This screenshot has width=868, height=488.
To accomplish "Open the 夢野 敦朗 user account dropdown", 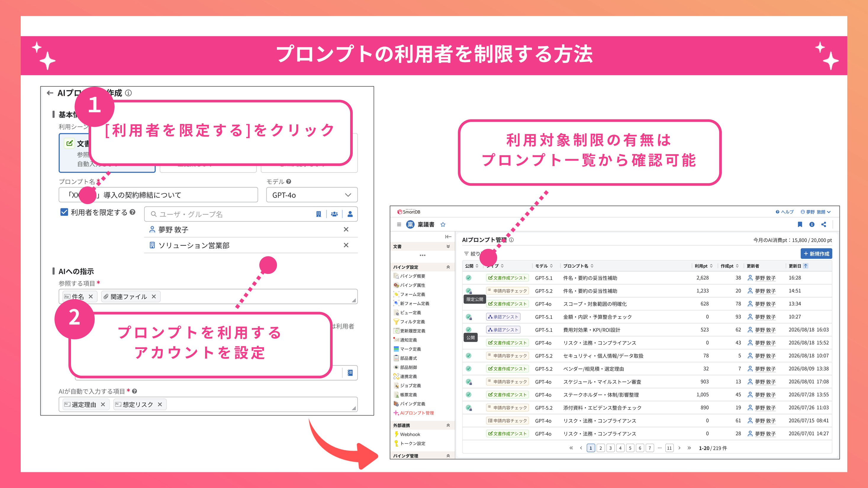I will [816, 212].
